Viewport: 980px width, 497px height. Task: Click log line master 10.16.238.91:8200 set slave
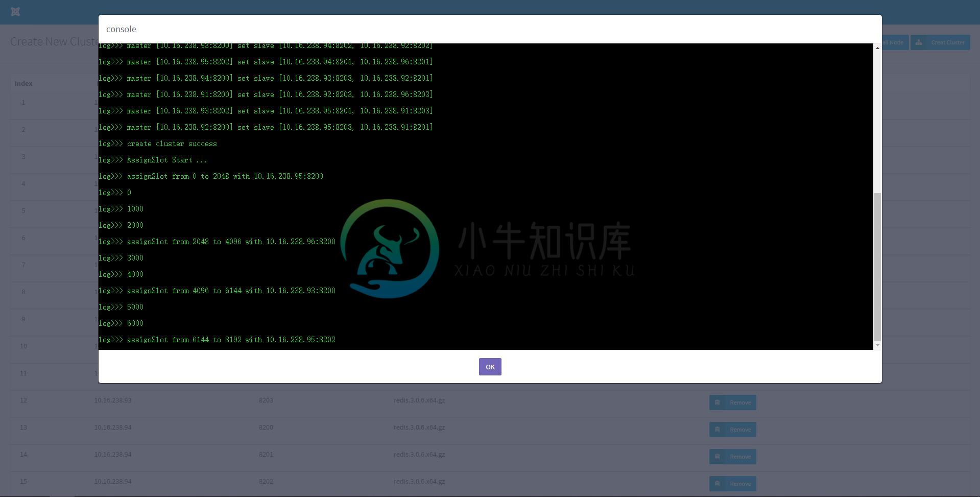[266, 94]
